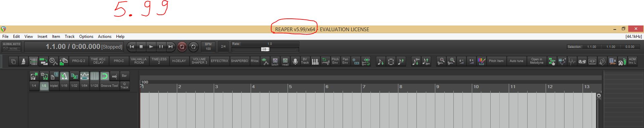The height and width of the screenshot is (128, 644).
Task: Click Open in Melodyne button
Action: 537,61
